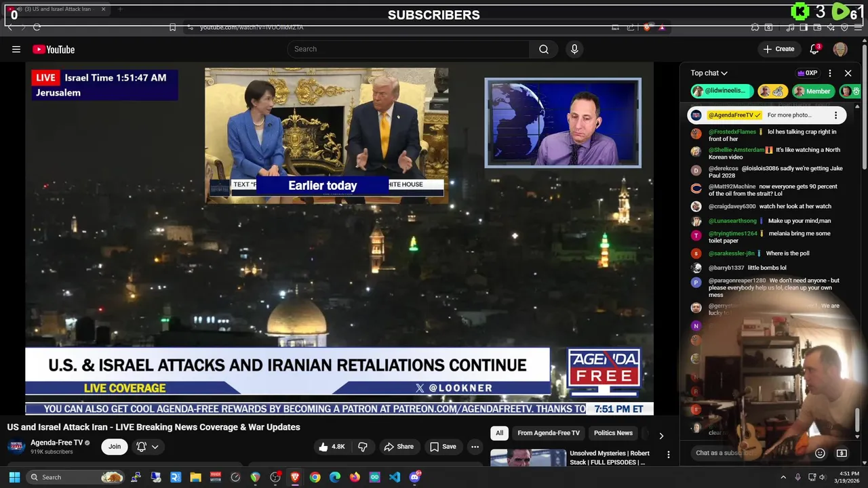Save the video to a playlist
868x488 pixels.
click(x=443, y=447)
